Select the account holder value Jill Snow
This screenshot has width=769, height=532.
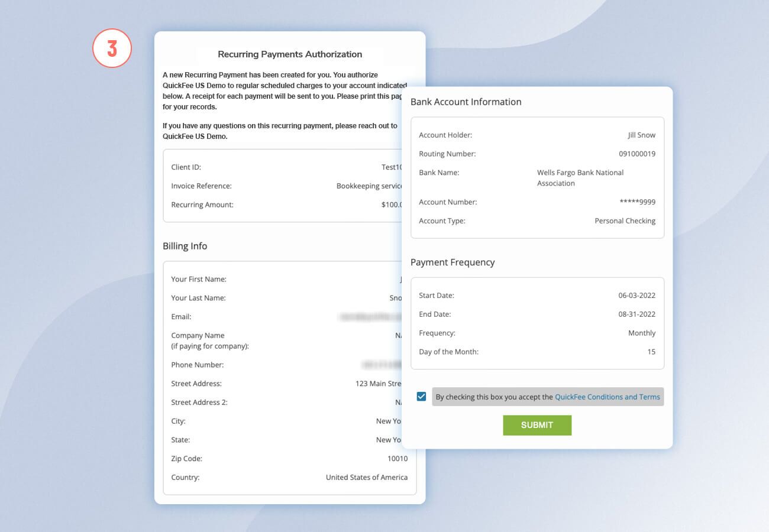(642, 135)
